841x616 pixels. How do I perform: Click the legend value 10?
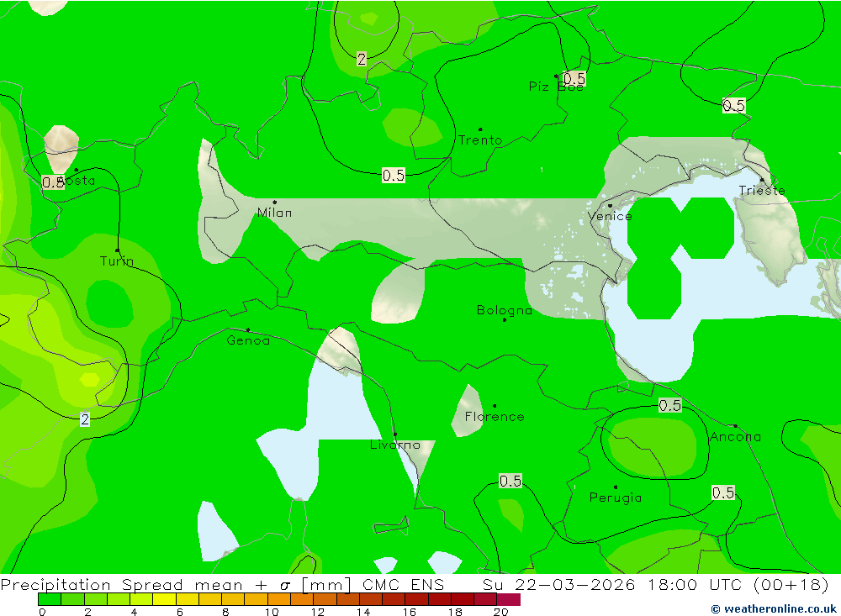click(x=272, y=612)
